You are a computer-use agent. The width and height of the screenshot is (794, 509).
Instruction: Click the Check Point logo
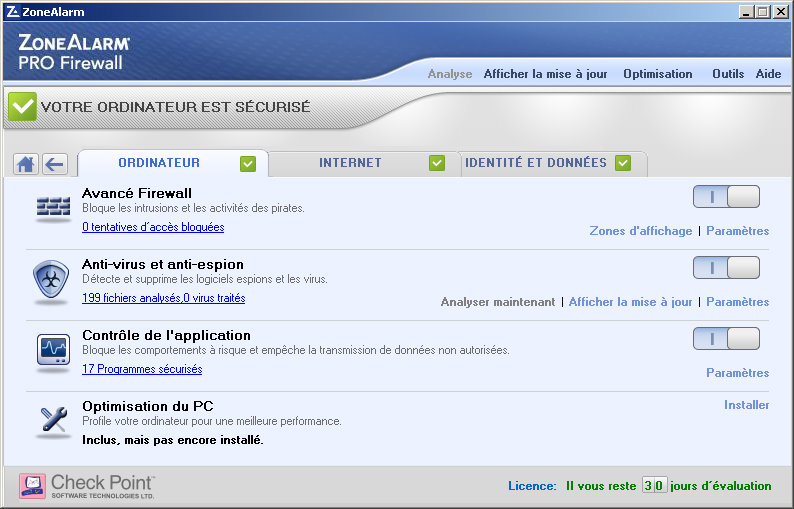click(87, 487)
